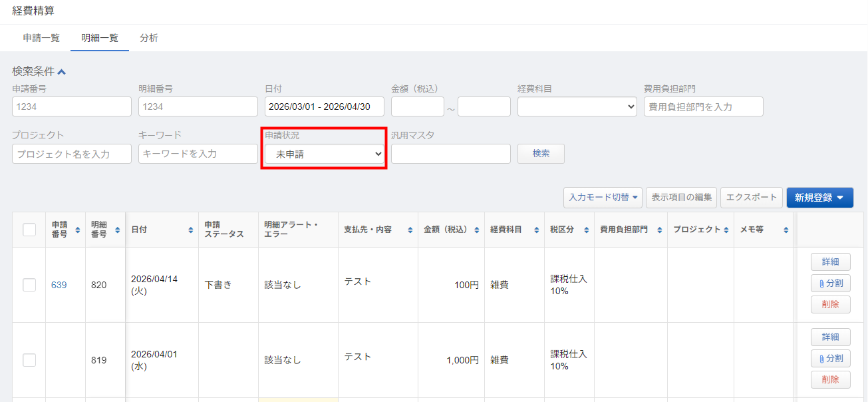Open the 新規登録 dropdown button
Screen dimensions: 868x402
click(x=819, y=197)
